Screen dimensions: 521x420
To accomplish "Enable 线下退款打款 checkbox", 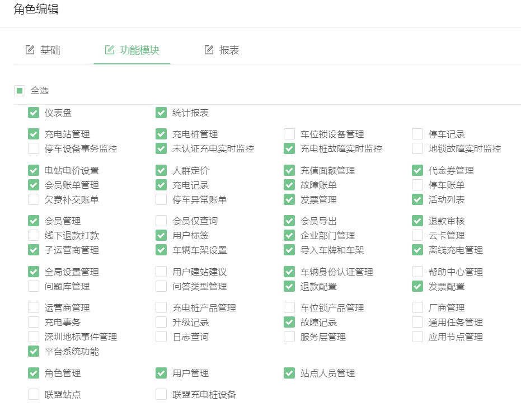I will tap(34, 235).
